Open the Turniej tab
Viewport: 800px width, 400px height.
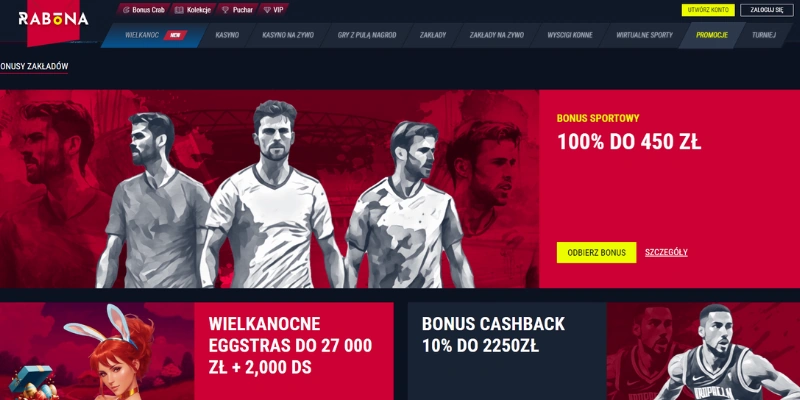pyautogui.click(x=764, y=35)
